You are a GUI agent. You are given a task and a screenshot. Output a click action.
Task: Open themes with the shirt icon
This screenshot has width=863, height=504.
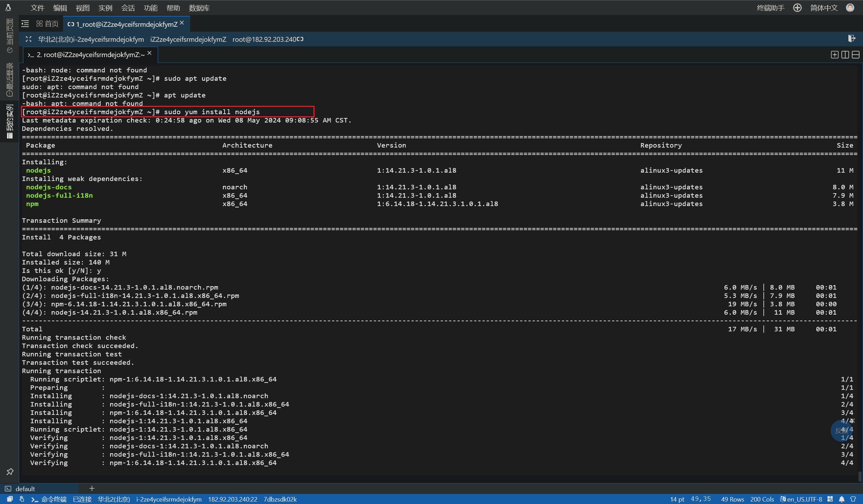[x=853, y=499]
